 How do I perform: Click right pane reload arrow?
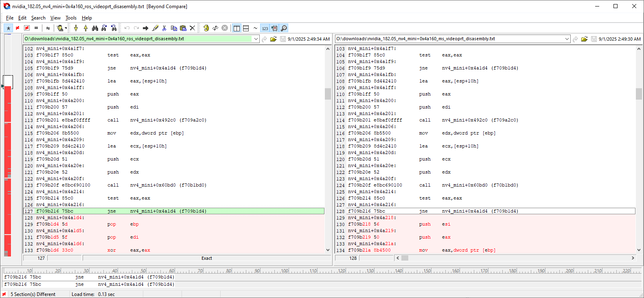[576, 39]
